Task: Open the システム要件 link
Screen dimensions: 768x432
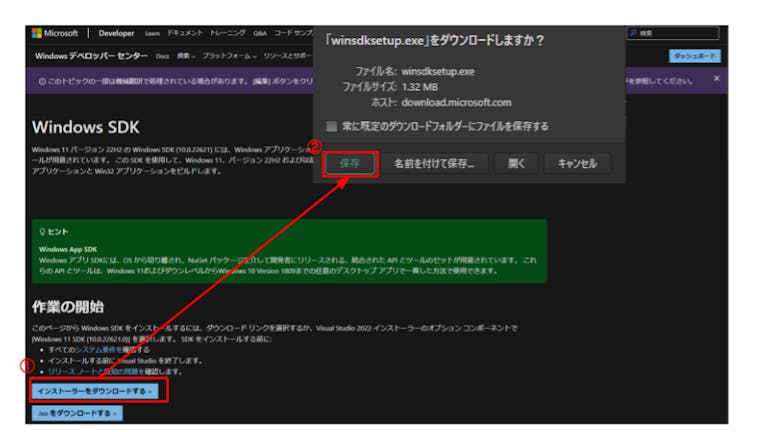Action: 98,350
